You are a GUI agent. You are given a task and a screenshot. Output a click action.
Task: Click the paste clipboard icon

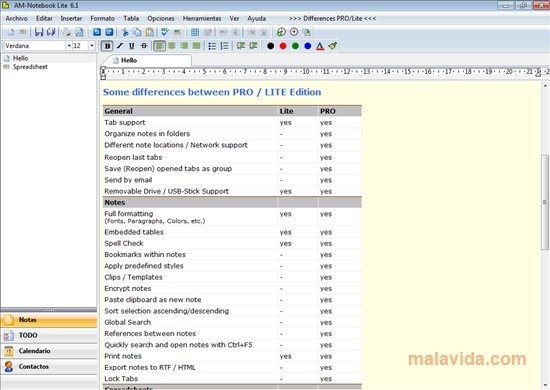(x=150, y=32)
